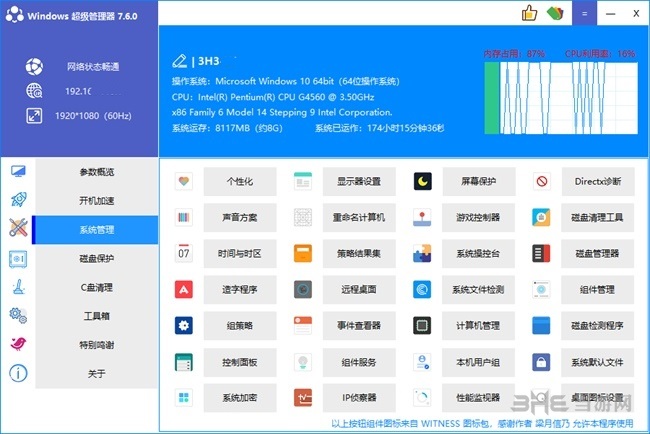Open 时间与时区
Image resolution: width=650 pixels, height=434 pixels.
click(x=240, y=253)
